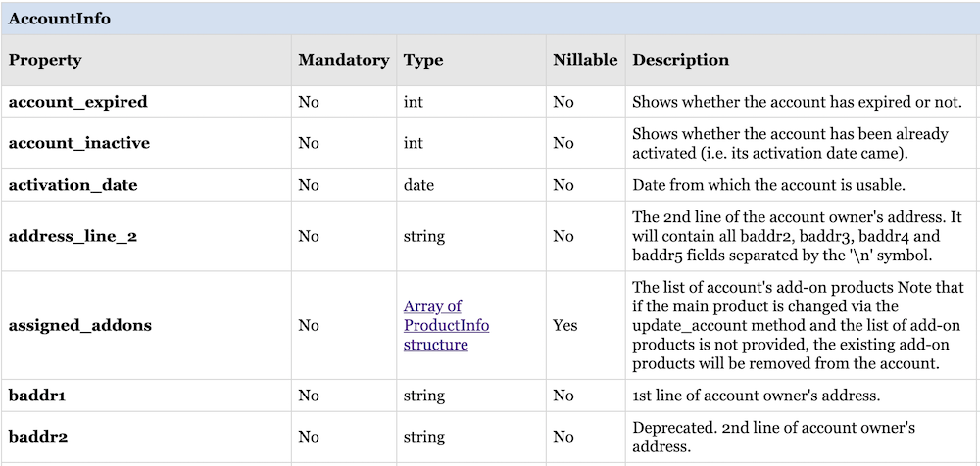Select the baddr2 property name

click(x=37, y=437)
